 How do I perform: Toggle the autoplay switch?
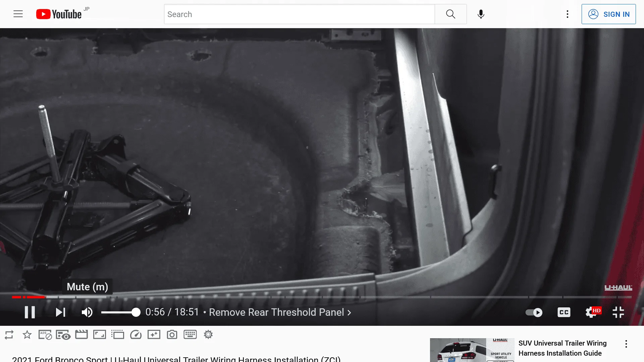pos(534,312)
